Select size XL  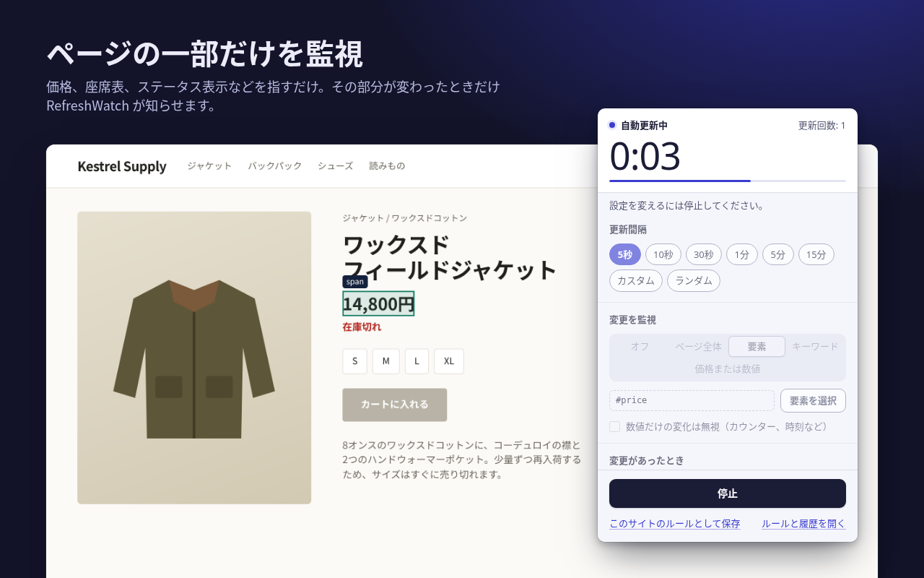(x=449, y=361)
